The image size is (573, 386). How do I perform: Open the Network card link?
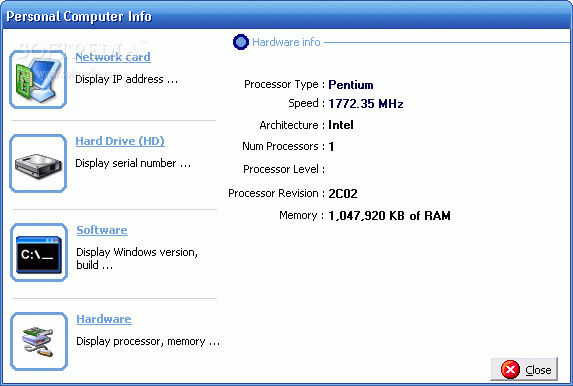(113, 57)
